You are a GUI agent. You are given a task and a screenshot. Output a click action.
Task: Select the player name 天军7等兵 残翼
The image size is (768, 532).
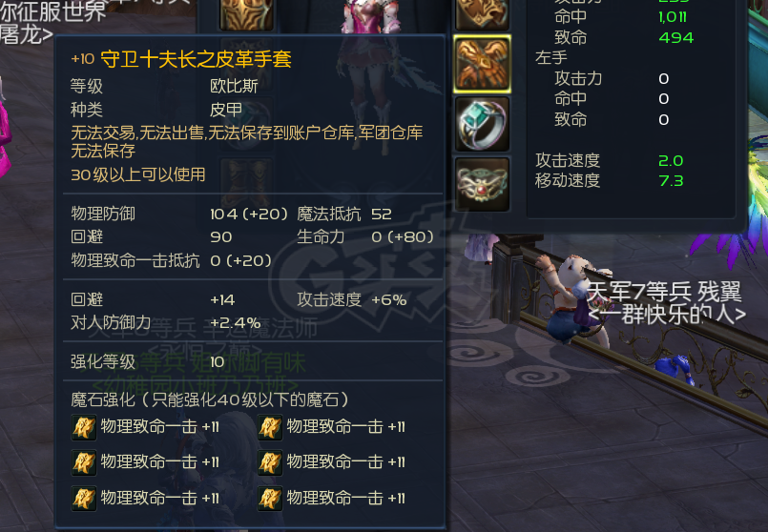point(664,292)
